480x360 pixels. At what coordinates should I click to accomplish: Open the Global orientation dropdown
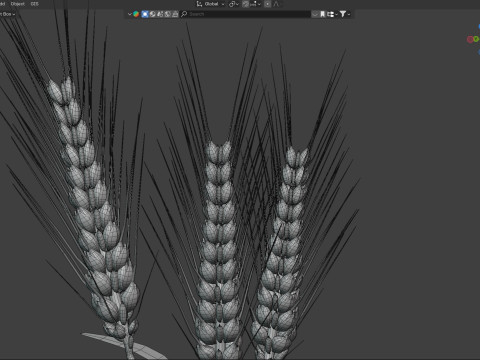[214, 4]
